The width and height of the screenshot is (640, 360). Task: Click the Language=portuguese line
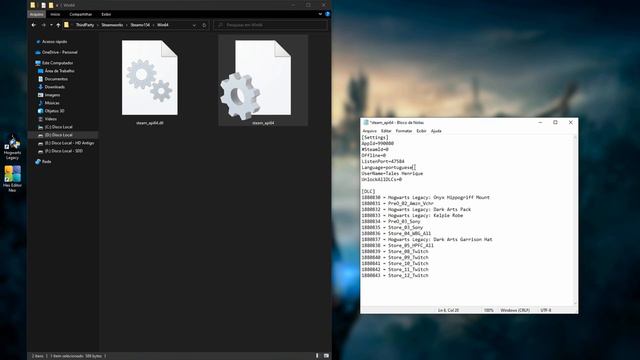click(x=387, y=167)
